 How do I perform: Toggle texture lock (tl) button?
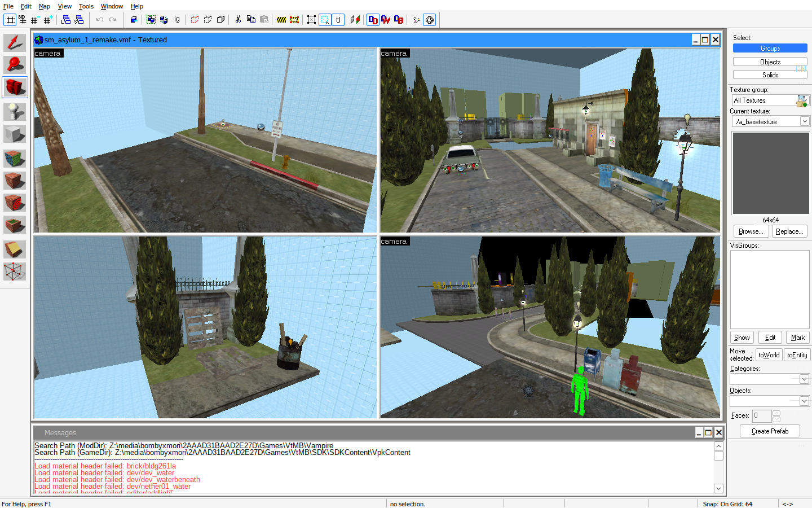coord(338,20)
